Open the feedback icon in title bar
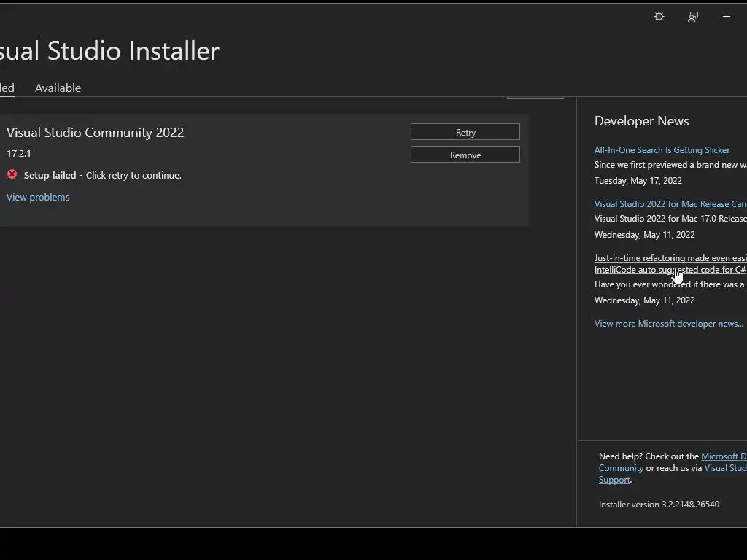The image size is (747, 560). click(x=693, y=17)
